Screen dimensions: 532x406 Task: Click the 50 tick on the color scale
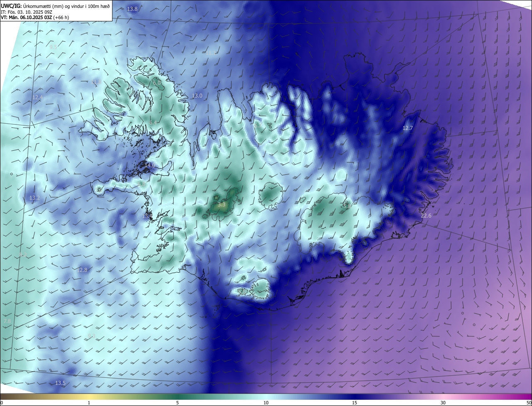(529, 403)
